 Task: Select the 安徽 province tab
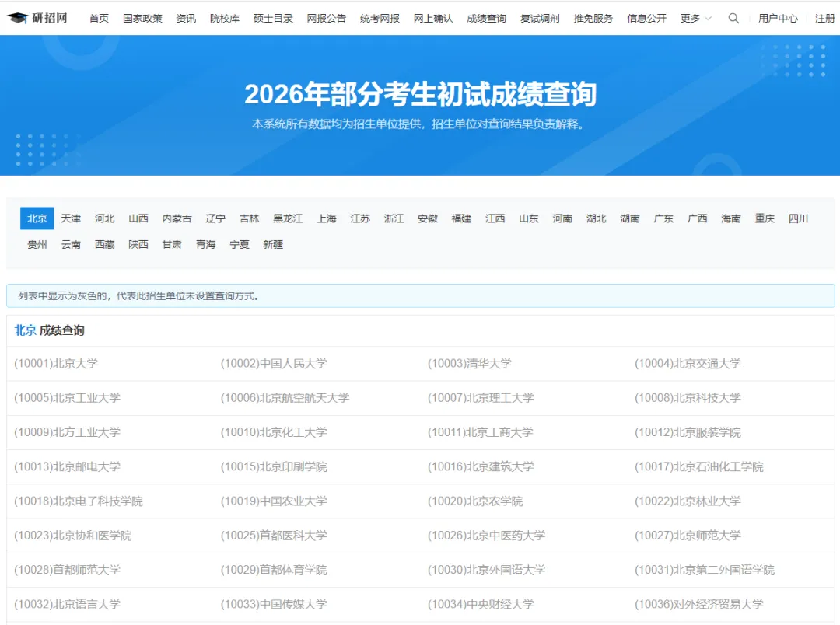pos(428,218)
